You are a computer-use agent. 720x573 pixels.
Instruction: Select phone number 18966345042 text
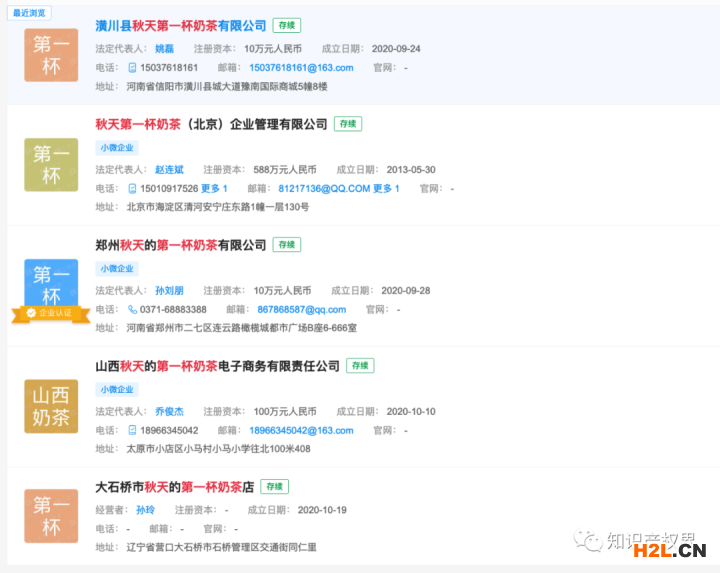(169, 431)
